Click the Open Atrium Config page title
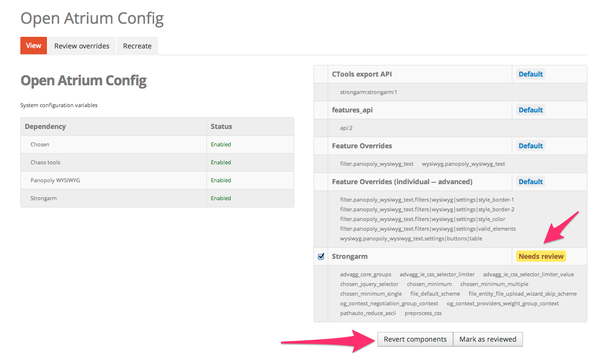This screenshot has width=616, height=364. (92, 19)
